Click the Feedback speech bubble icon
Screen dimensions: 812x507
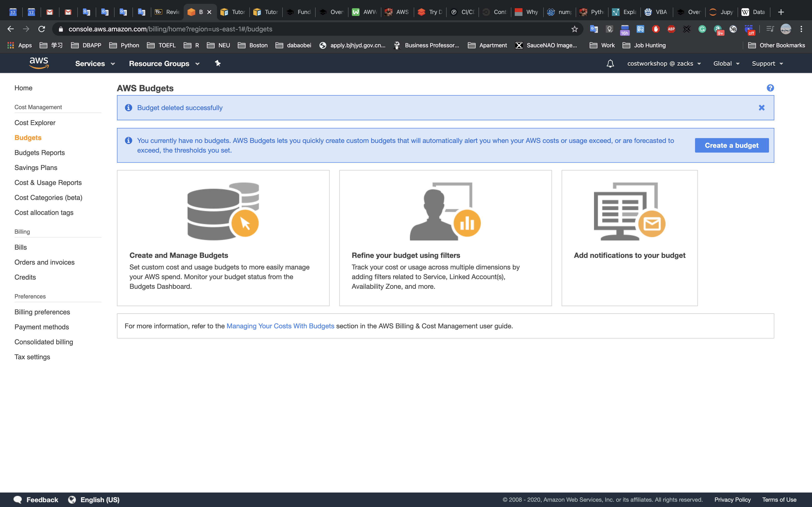(x=18, y=500)
